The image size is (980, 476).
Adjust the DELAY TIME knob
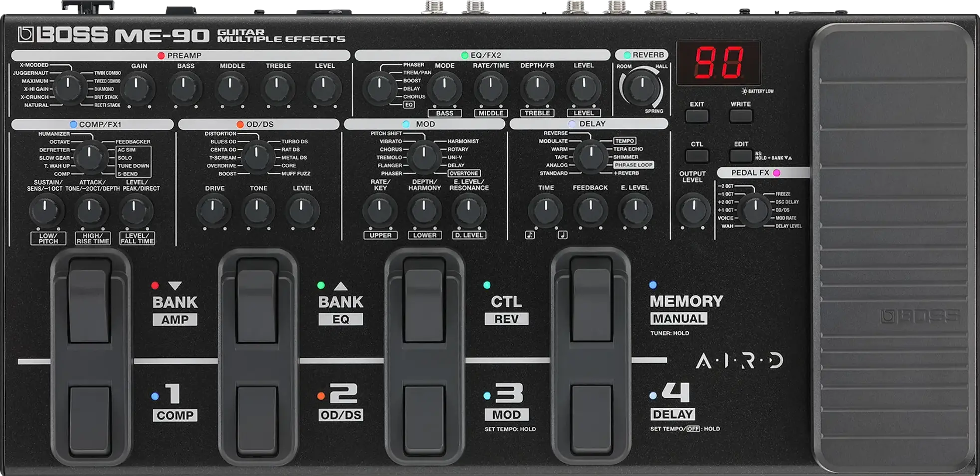546,210
